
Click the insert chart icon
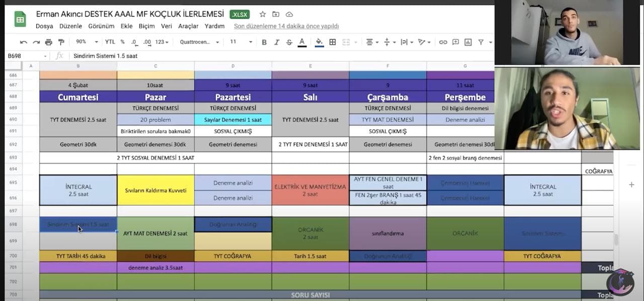point(468,42)
